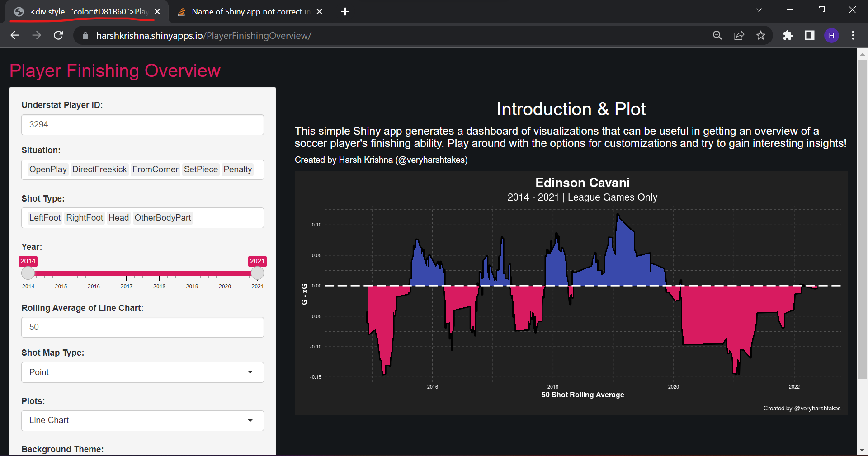
Task: Bookmark this page with the star icon
Action: click(761, 35)
